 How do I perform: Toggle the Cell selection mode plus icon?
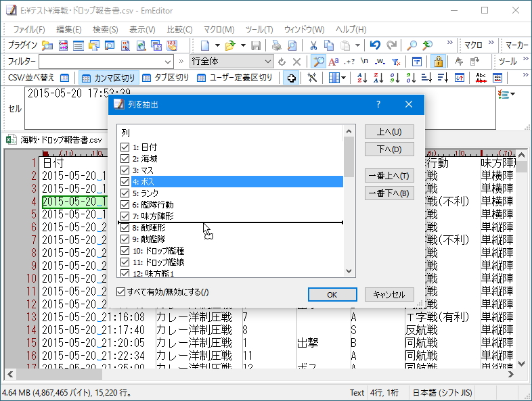tap(291, 78)
